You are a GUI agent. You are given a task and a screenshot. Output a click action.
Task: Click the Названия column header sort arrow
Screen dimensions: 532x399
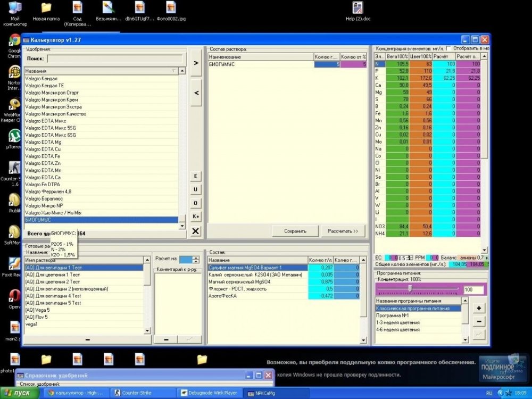click(174, 71)
